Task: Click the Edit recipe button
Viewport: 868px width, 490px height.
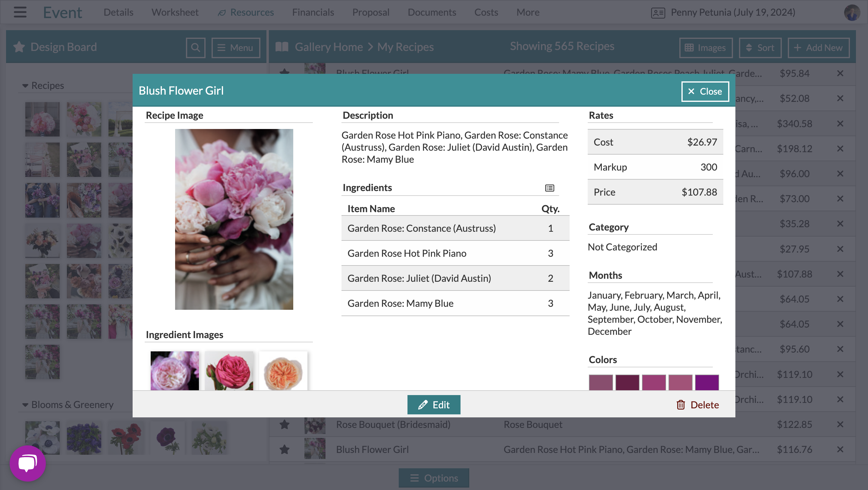Action: [434, 404]
